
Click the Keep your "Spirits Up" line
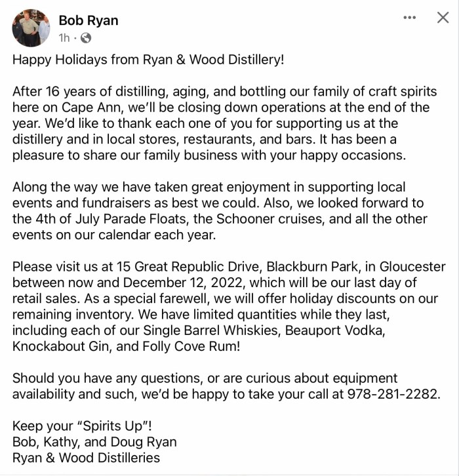78,426
